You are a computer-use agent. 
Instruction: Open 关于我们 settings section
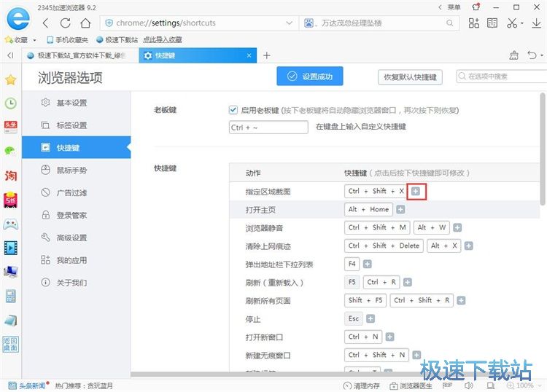pyautogui.click(x=76, y=283)
